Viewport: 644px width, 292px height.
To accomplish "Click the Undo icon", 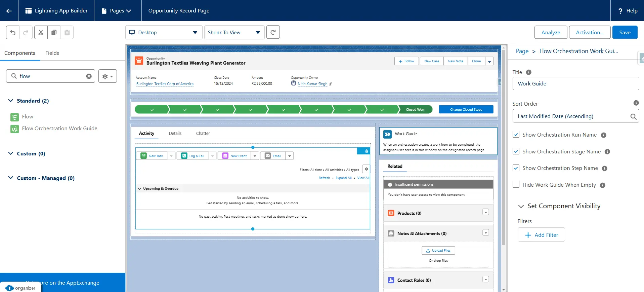I will (13, 33).
